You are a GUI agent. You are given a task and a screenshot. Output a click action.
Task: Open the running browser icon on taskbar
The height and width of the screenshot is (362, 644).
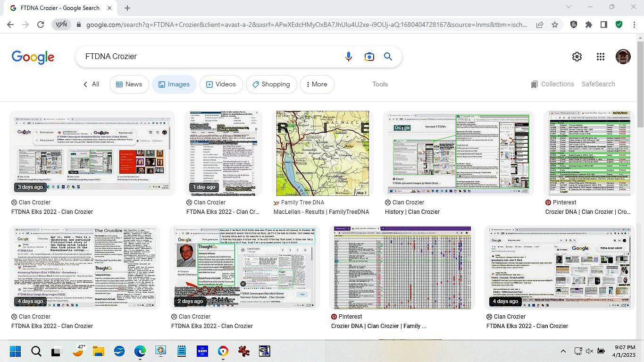(x=223, y=351)
